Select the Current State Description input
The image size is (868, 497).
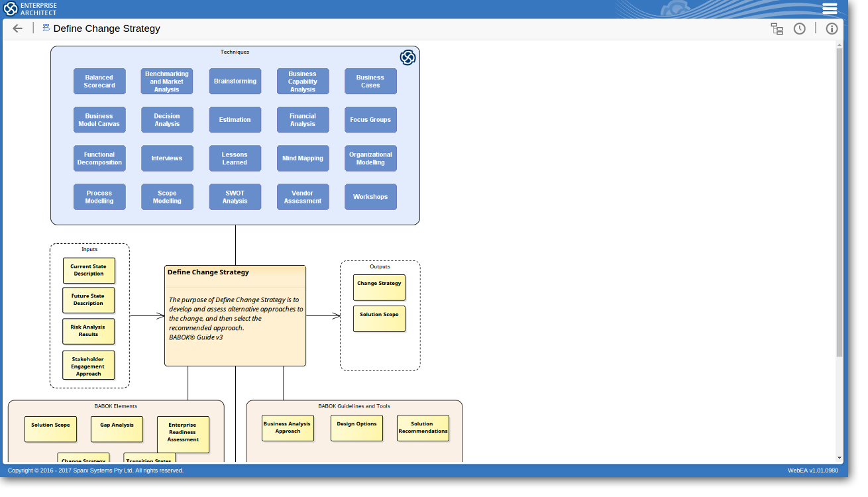89,270
